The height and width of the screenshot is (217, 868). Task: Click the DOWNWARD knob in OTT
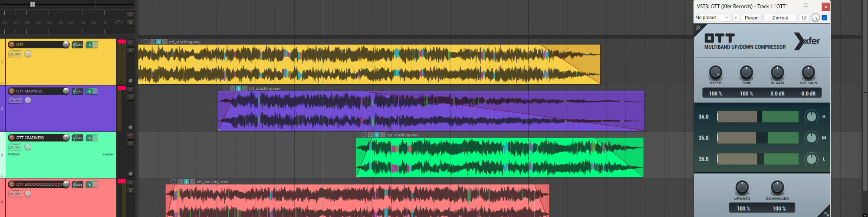pyautogui.click(x=777, y=187)
